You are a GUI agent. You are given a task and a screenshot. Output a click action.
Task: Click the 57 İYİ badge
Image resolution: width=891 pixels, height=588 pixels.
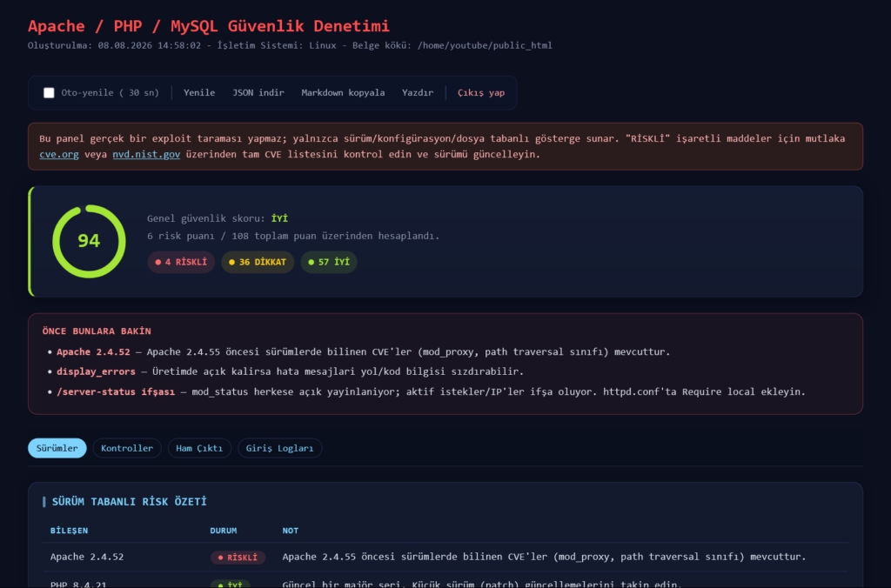click(x=328, y=262)
